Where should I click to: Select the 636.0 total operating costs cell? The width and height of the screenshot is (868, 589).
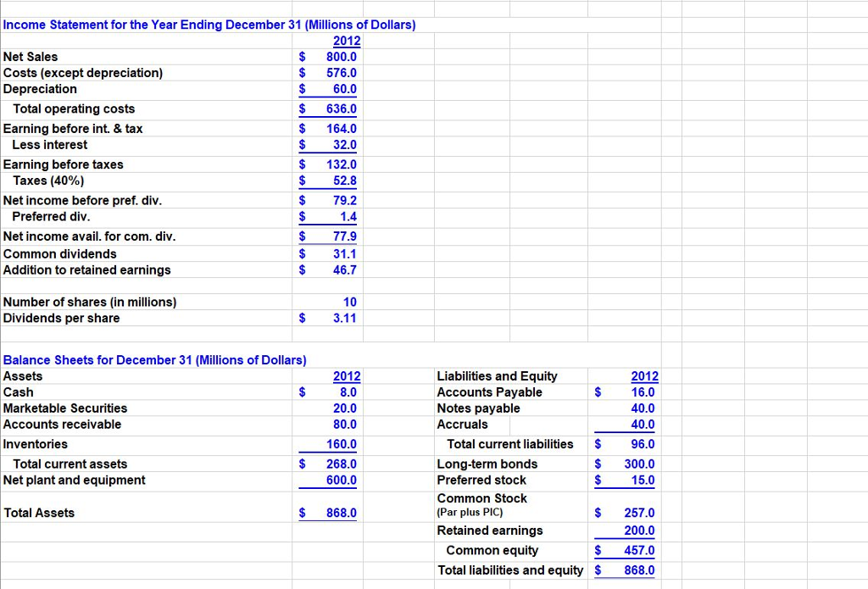click(x=341, y=108)
